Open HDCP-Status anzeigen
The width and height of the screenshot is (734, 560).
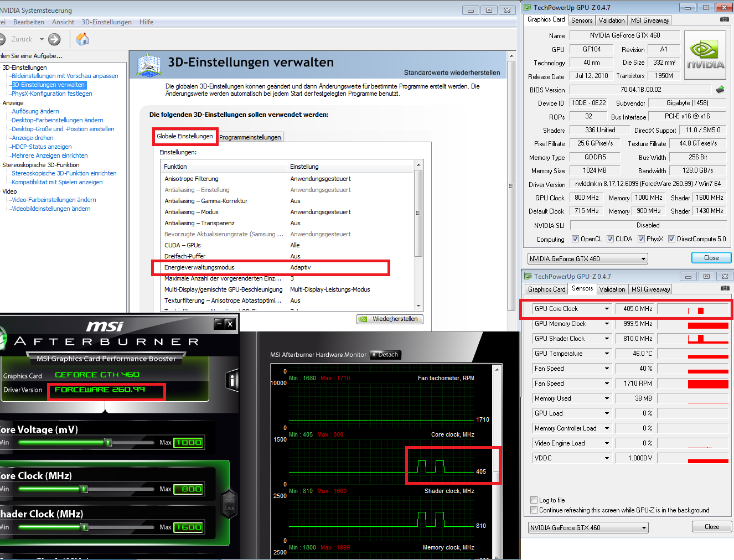(42, 147)
